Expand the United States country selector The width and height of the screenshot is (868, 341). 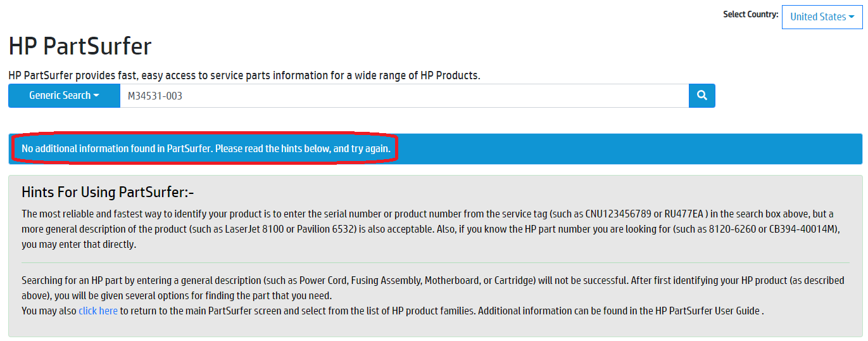[822, 17]
